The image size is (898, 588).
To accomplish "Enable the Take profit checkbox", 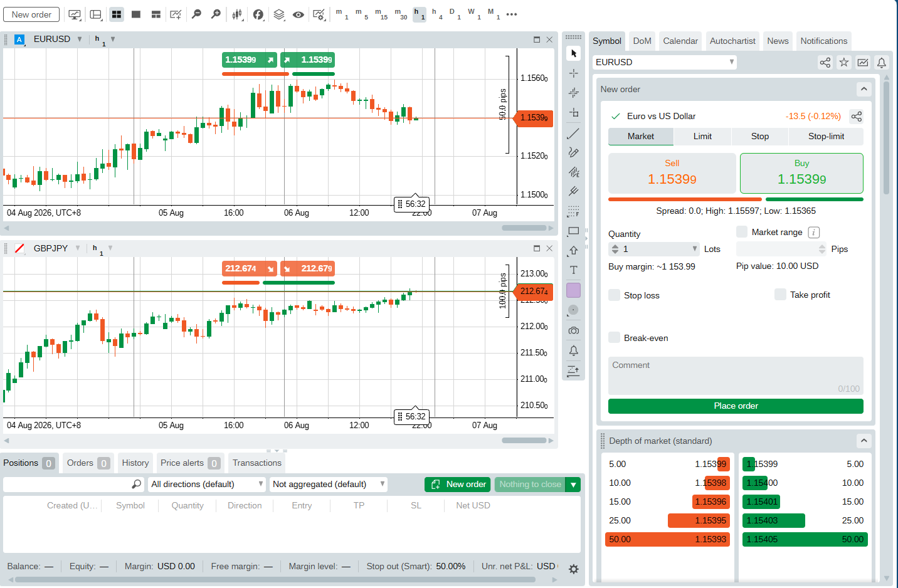I will (x=780, y=294).
